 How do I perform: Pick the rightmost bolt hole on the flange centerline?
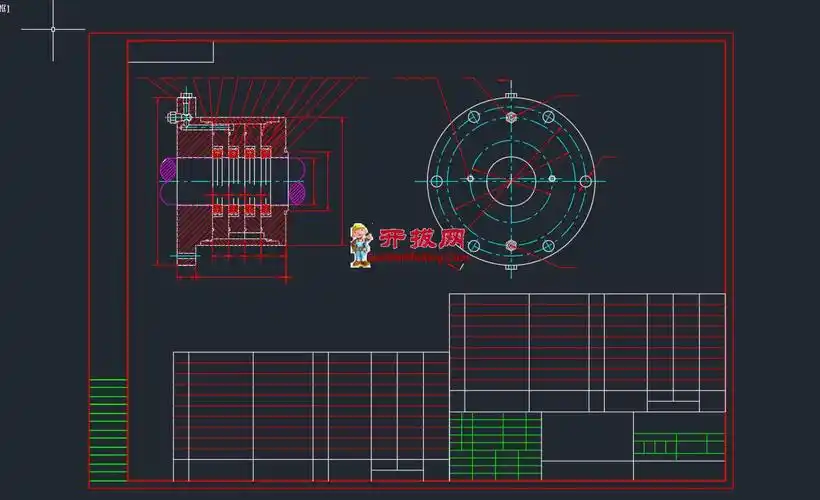(584, 181)
